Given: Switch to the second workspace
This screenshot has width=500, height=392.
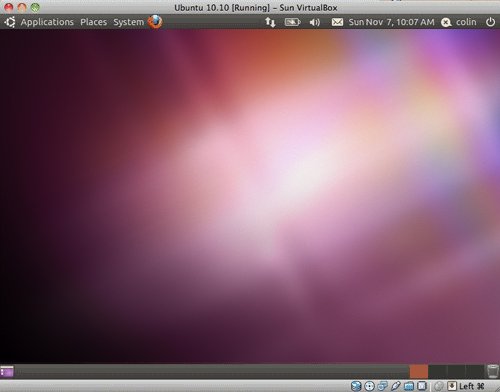Looking at the screenshot, I should coord(437,371).
